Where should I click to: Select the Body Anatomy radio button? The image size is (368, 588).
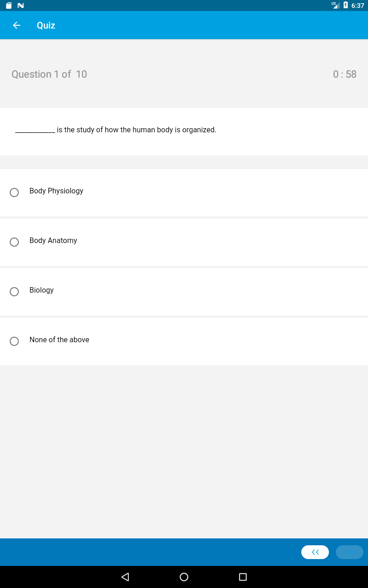(x=14, y=242)
